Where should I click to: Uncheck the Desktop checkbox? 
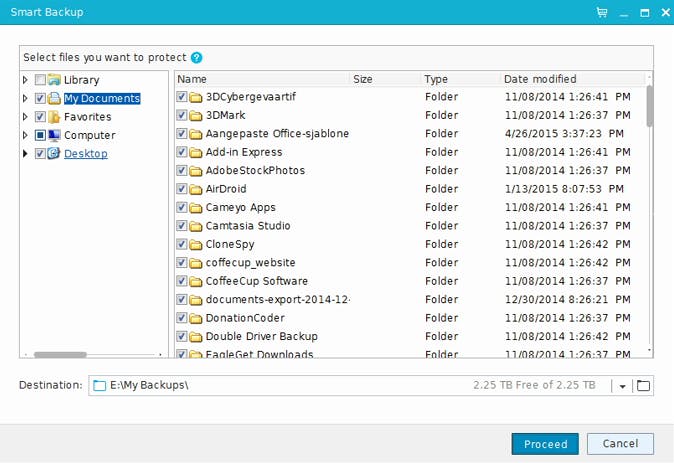[40, 153]
